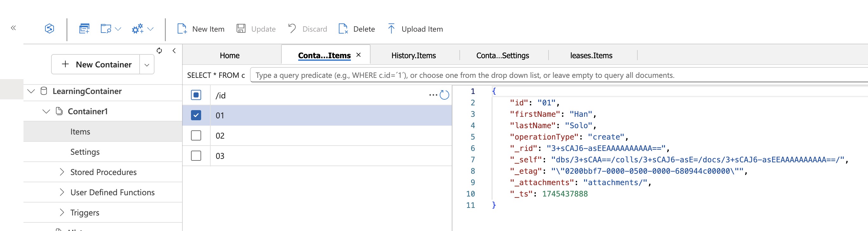This screenshot has height=231, width=868.
Task: Click the Cosmos DB hexagon logo icon
Action: [x=49, y=28]
